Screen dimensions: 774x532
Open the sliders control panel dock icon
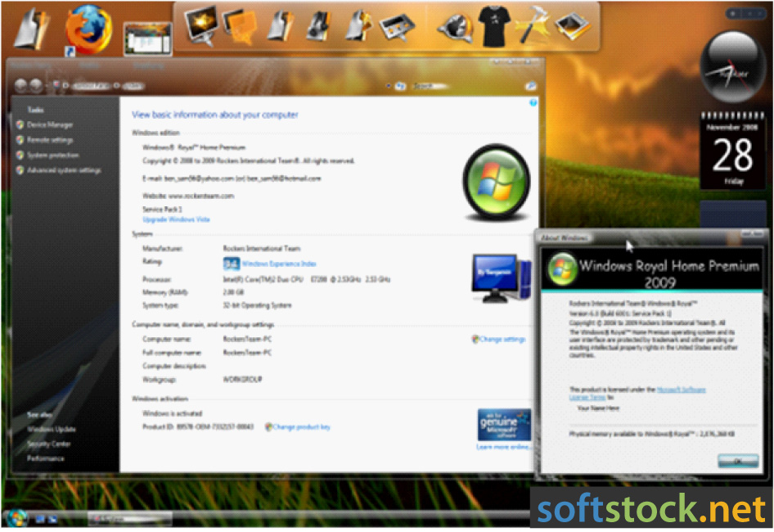pyautogui.click(x=396, y=27)
